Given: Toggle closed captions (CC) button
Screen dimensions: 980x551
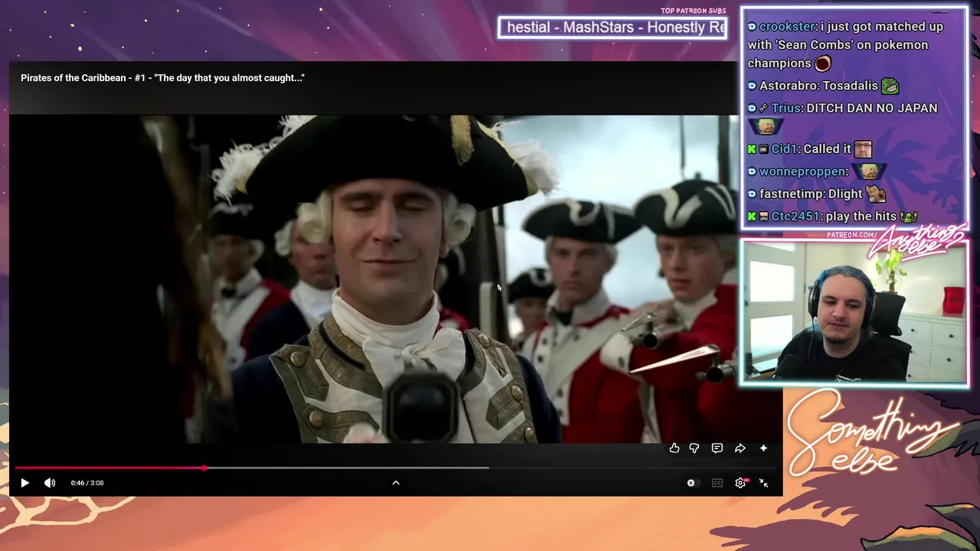Looking at the screenshot, I should coord(717,483).
